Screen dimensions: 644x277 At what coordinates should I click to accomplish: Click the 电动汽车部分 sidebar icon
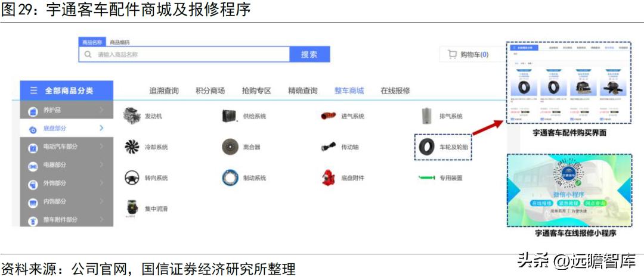coord(32,148)
